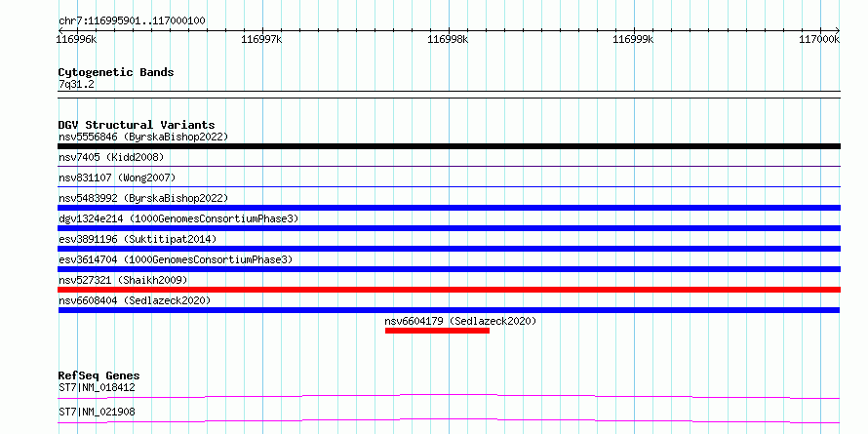
Task: Open dgv1324e214 (1000GenomesConsortiumPhase3) label
Action: click(178, 218)
